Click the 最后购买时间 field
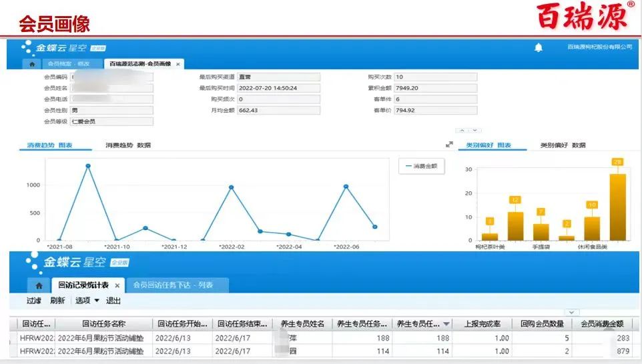The width and height of the screenshot is (642, 364). coord(278,88)
